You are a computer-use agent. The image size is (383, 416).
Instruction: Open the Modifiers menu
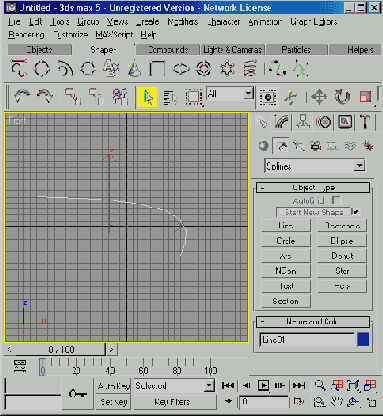click(x=183, y=22)
